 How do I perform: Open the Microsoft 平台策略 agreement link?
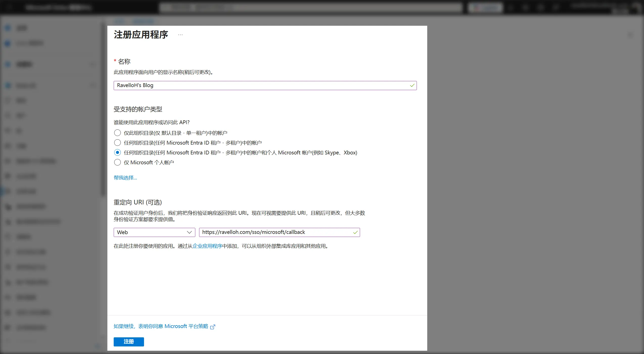pyautogui.click(x=161, y=326)
